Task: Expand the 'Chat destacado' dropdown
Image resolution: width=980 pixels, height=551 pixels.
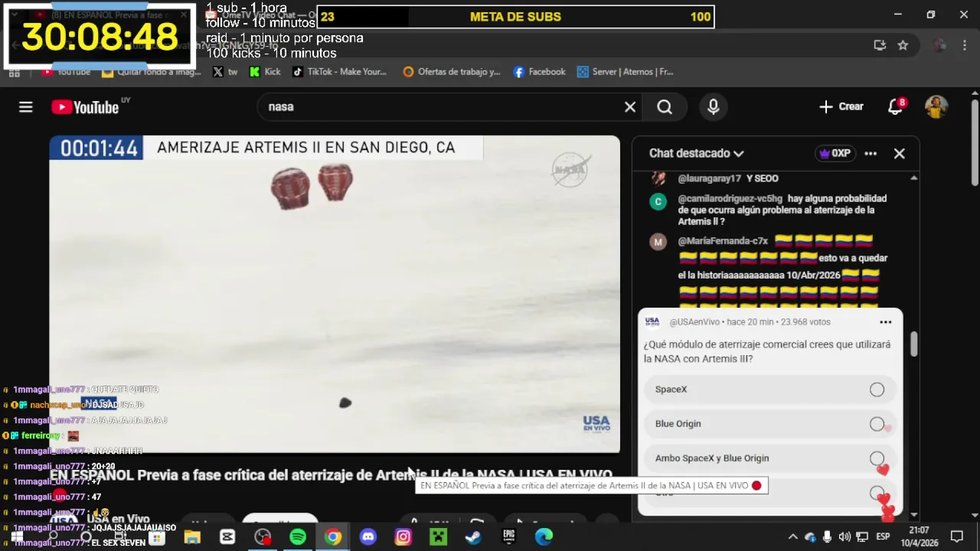Action: [x=697, y=153]
